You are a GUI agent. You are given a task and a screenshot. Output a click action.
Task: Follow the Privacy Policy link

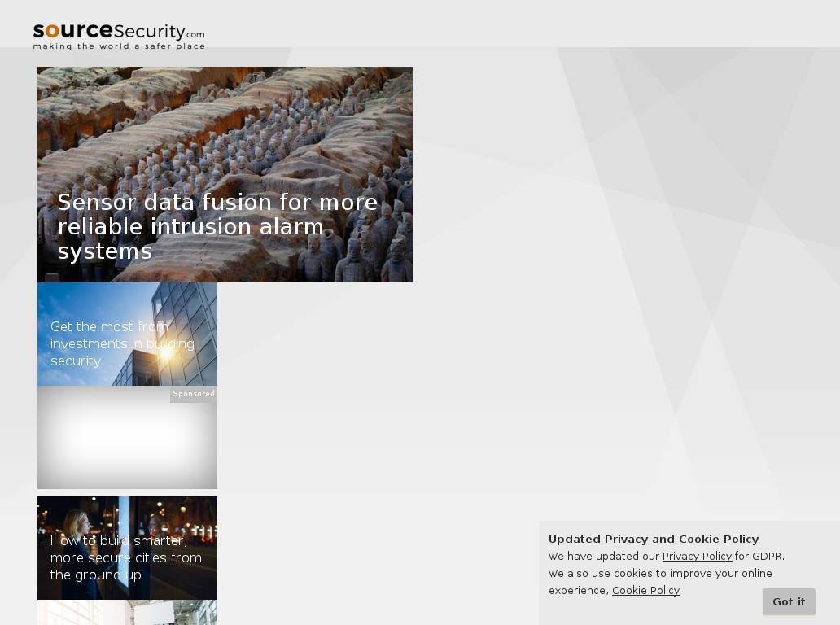(x=697, y=557)
